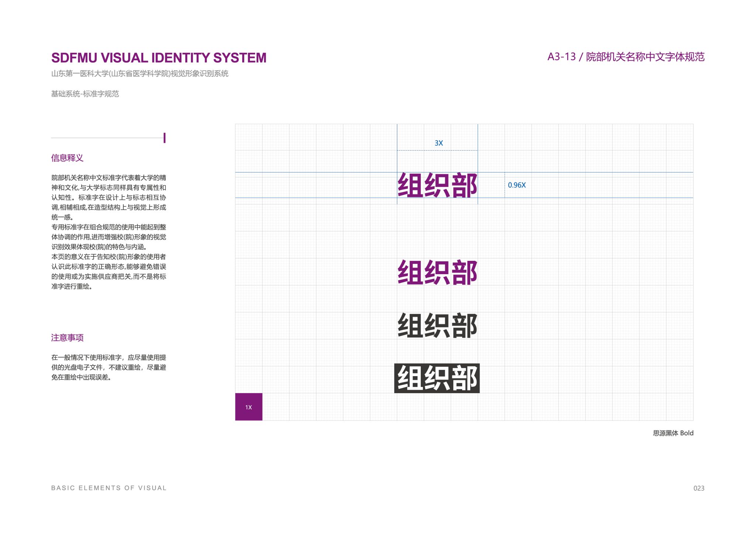Screen dimensions: 756x535
Task: Click the 注意事项 section heading
Action: [x=67, y=338]
